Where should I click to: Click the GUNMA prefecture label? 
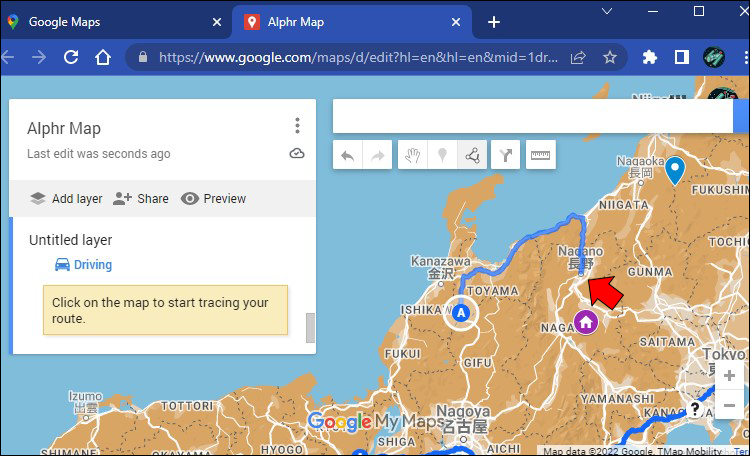(650, 272)
